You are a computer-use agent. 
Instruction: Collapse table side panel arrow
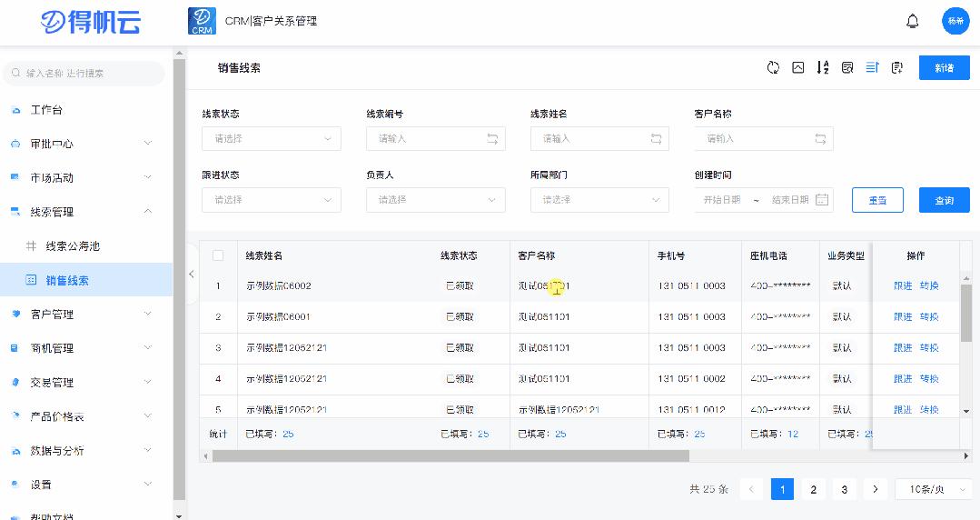click(192, 274)
